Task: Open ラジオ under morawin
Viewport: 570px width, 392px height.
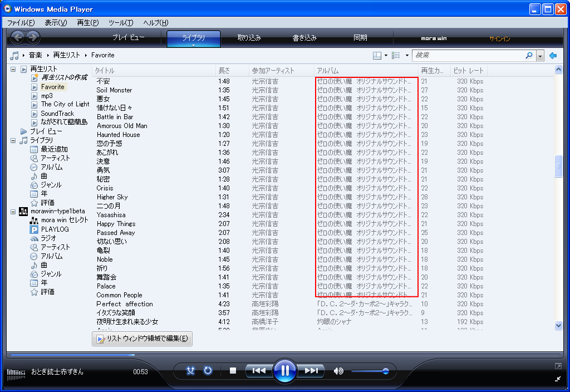Action: click(48, 238)
